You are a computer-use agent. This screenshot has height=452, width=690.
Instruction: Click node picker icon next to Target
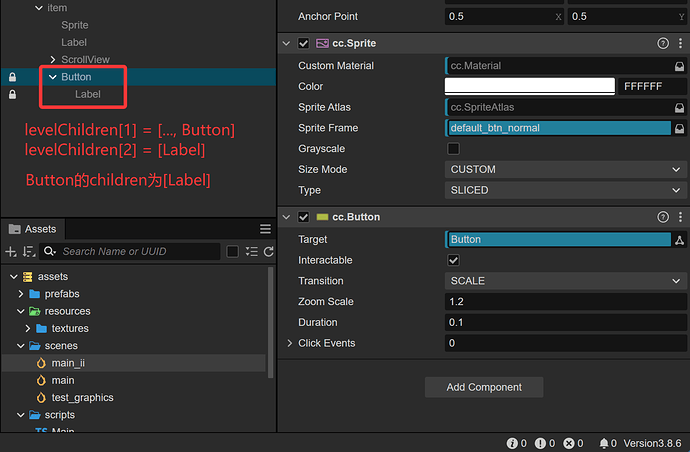point(679,240)
